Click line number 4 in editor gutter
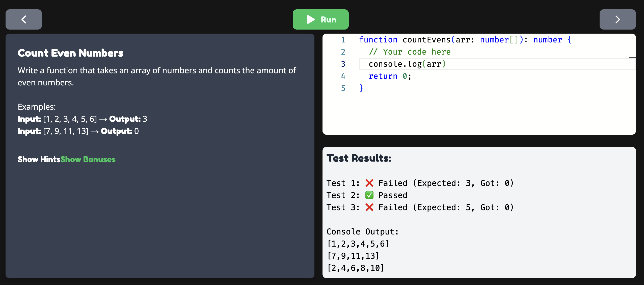This screenshot has height=285, width=644. tap(343, 76)
